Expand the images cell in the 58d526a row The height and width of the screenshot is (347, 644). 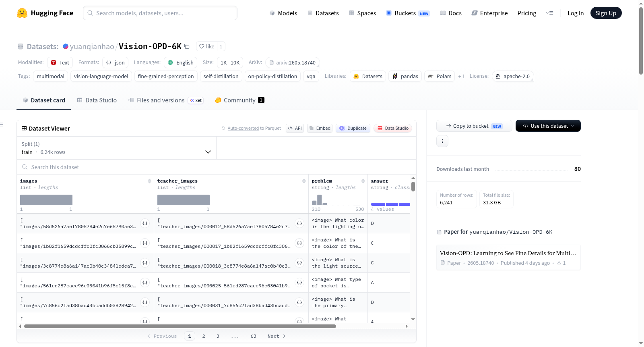pos(145,223)
